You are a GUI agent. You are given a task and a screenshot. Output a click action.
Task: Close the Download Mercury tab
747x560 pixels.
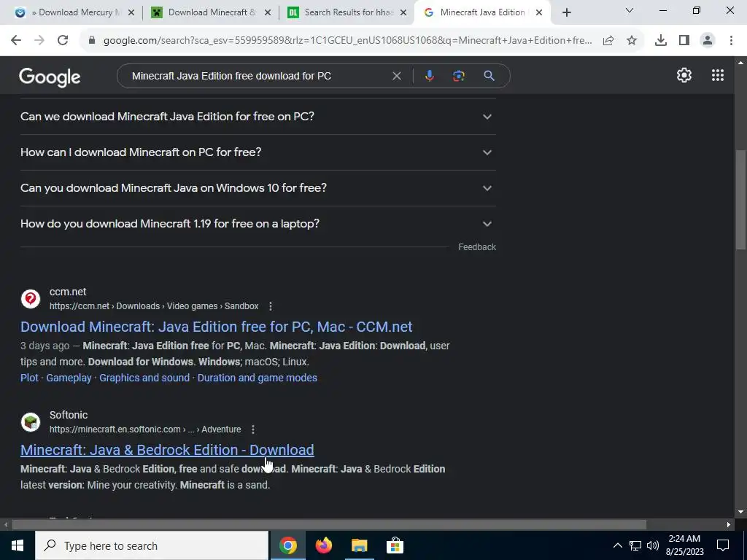point(131,12)
